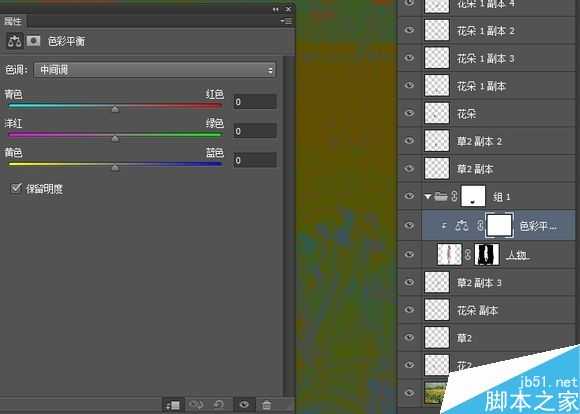Click the 黄色-蓝色 value input field
This screenshot has width=580, height=414.
(255, 160)
